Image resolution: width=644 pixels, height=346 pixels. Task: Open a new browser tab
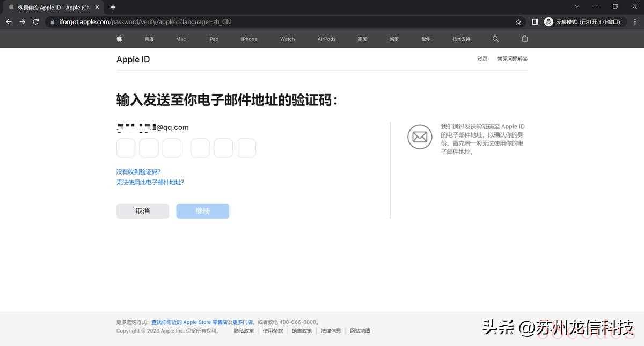[113, 7]
